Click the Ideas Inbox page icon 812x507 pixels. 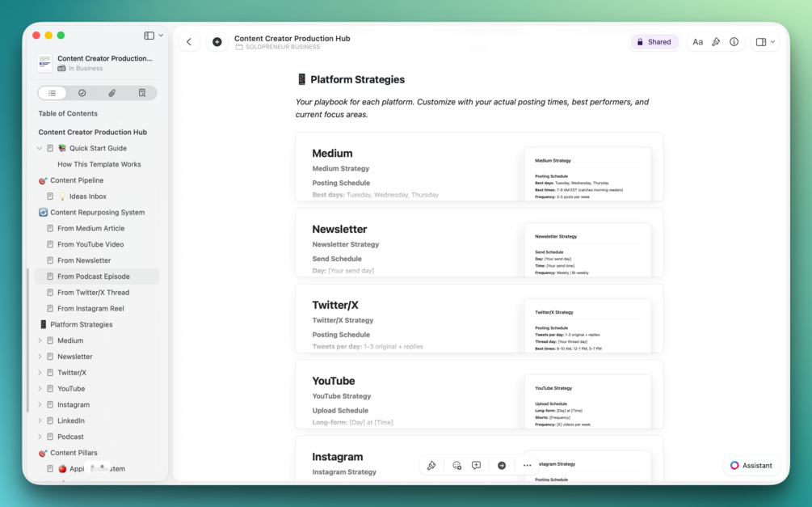click(50, 196)
